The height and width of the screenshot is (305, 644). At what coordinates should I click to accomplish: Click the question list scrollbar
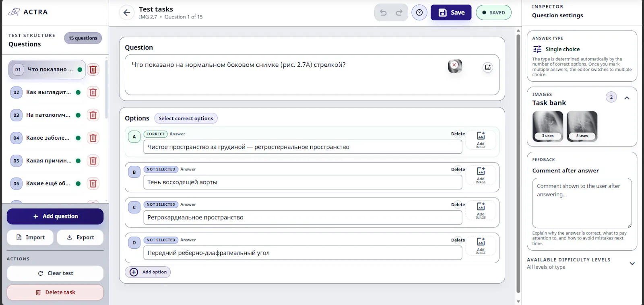click(x=106, y=89)
